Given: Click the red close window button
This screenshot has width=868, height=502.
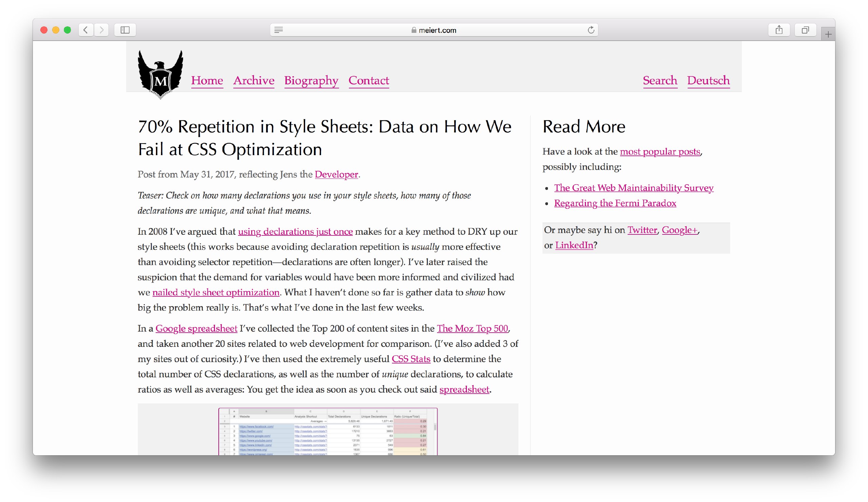Looking at the screenshot, I should click(x=44, y=30).
